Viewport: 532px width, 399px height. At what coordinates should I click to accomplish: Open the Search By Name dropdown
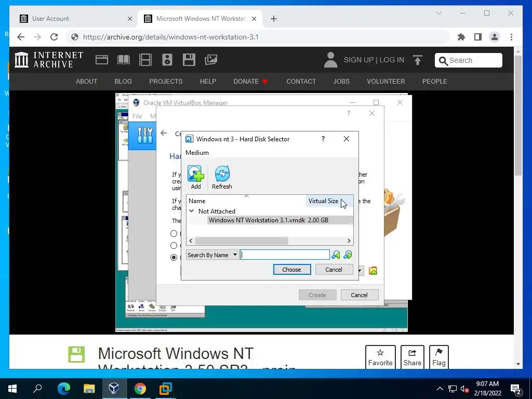click(x=212, y=255)
